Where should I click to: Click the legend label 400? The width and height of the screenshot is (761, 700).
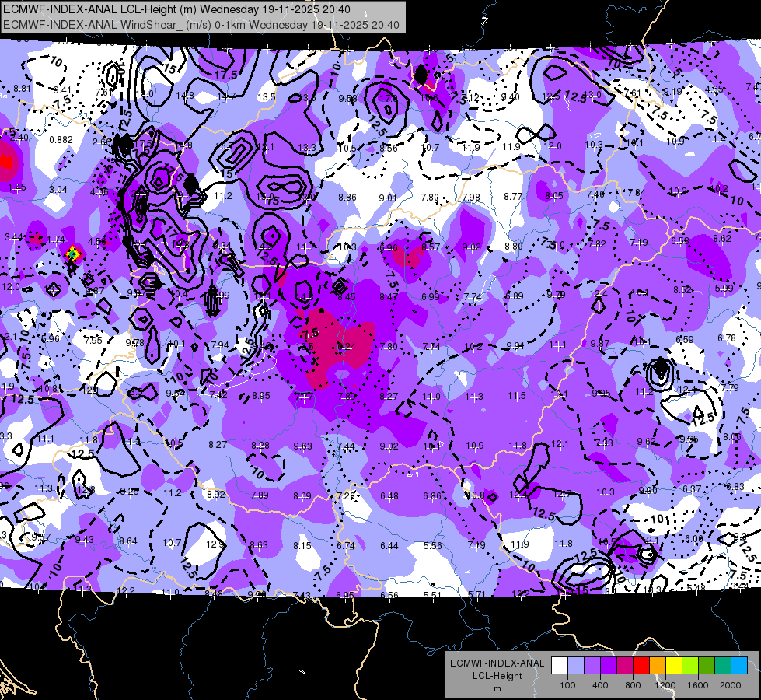(600, 685)
